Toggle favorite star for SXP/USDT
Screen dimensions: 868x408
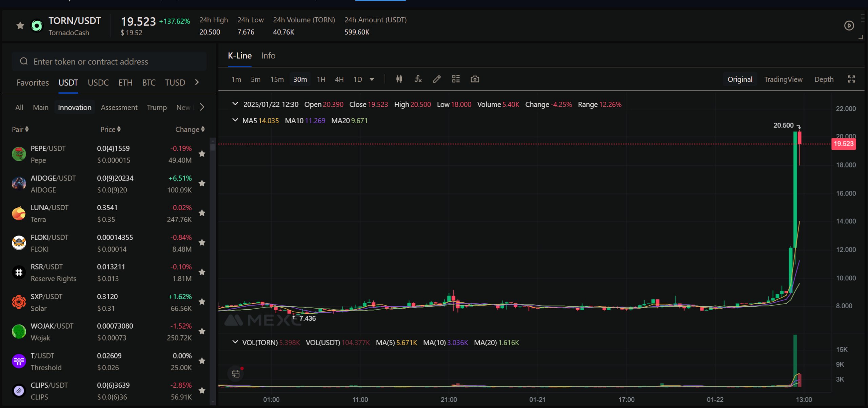[x=202, y=302]
